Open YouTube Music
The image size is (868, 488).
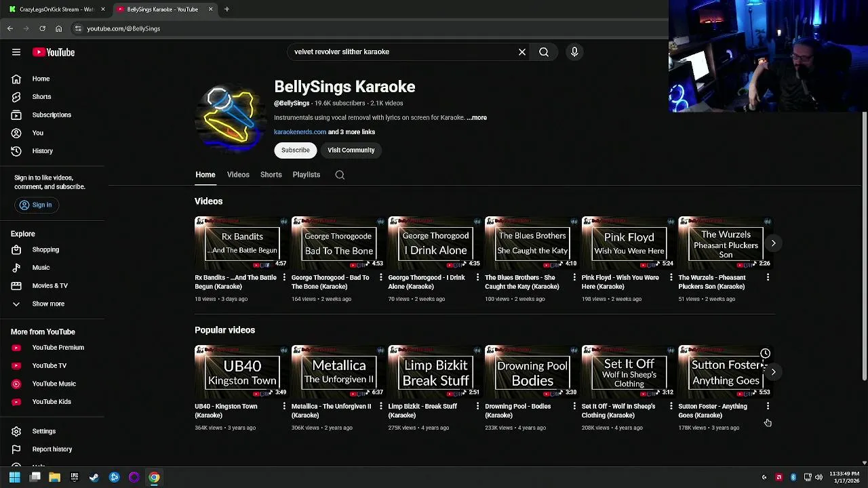[52, 384]
